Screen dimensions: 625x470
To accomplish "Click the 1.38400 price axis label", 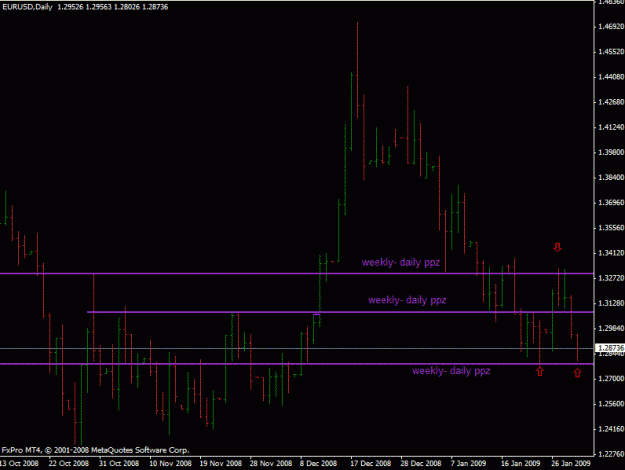I will [611, 177].
